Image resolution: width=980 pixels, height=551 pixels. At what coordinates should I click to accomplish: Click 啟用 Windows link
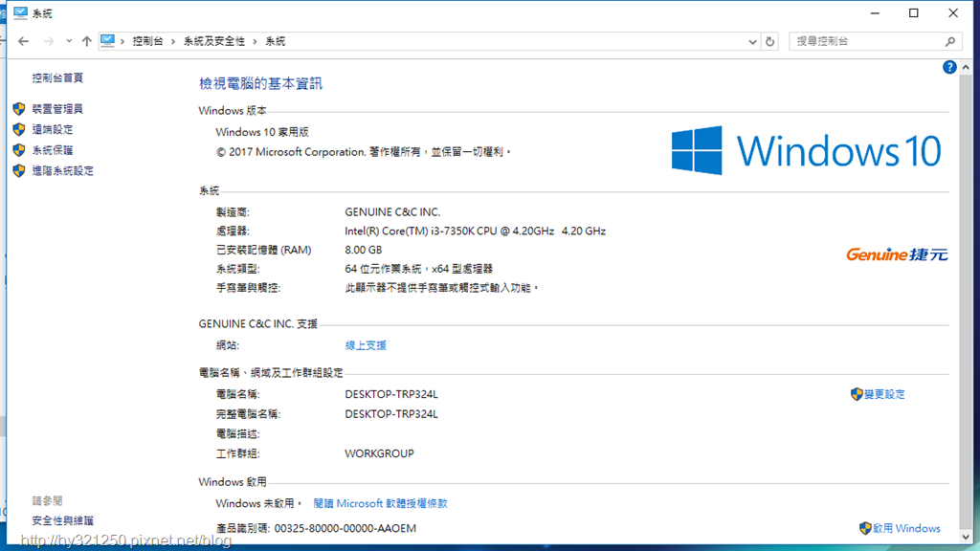(x=906, y=528)
